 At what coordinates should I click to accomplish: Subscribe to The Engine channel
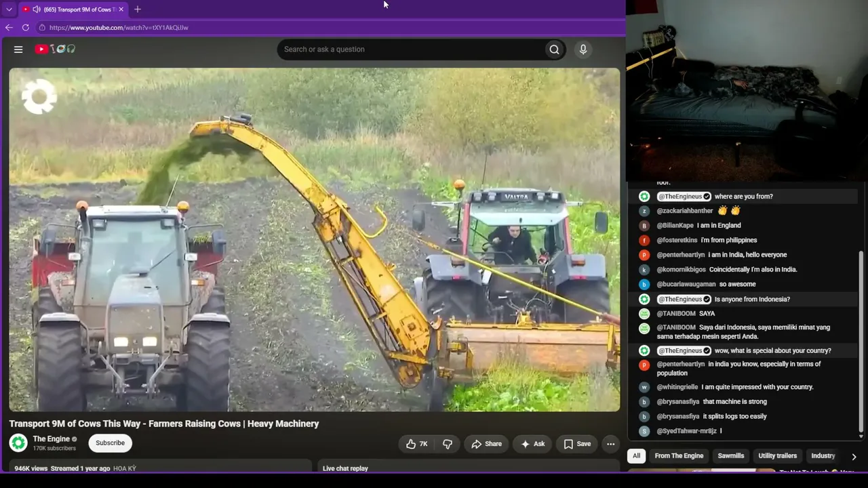click(x=110, y=443)
